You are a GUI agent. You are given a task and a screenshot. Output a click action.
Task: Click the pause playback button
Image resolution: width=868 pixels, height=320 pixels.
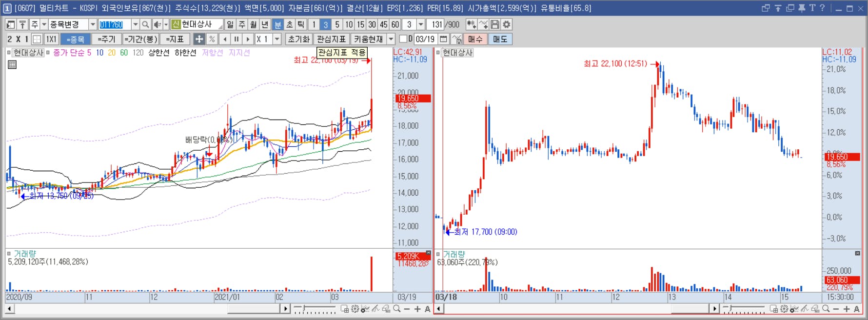(237, 39)
